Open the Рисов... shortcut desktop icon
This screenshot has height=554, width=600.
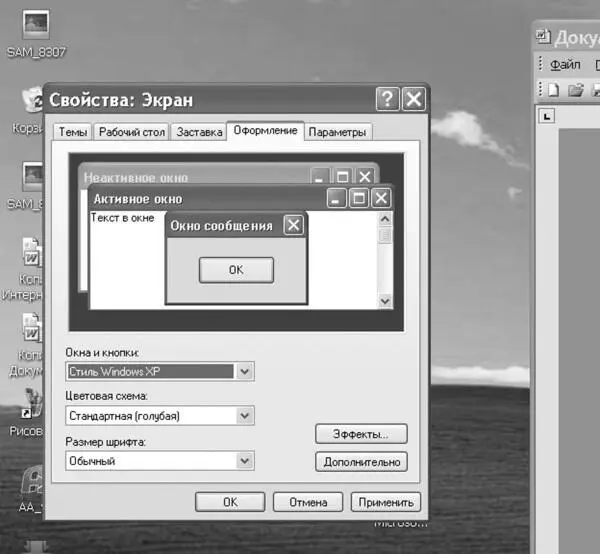[33, 404]
